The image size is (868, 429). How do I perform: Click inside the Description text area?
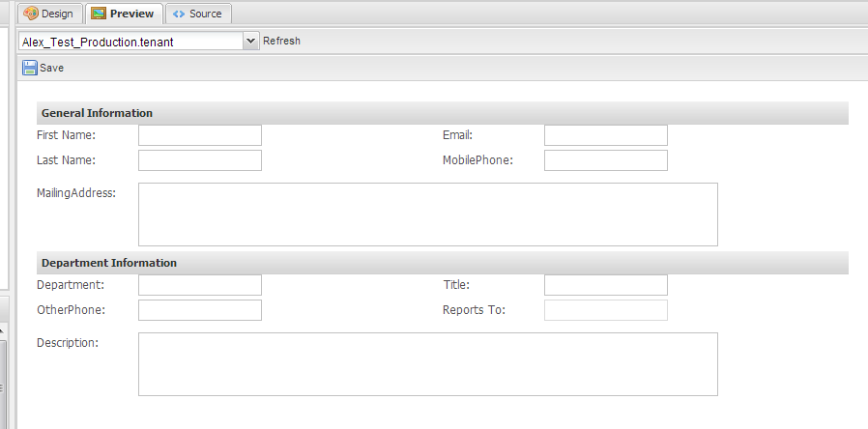pos(428,364)
